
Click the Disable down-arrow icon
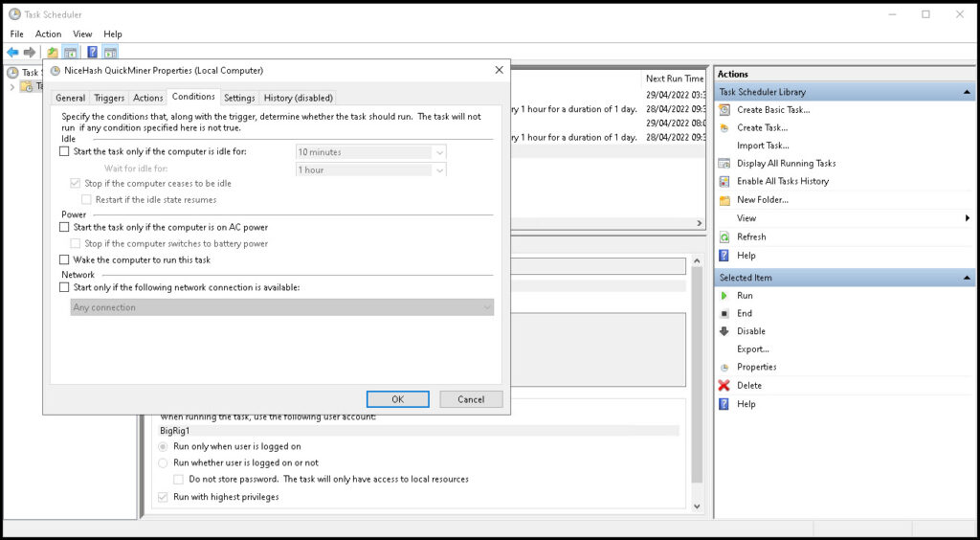724,331
